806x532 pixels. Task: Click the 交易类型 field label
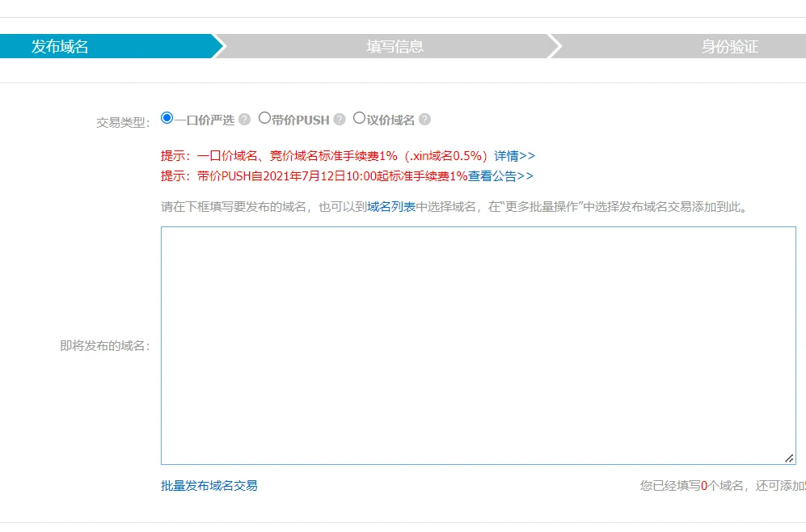[123, 123]
